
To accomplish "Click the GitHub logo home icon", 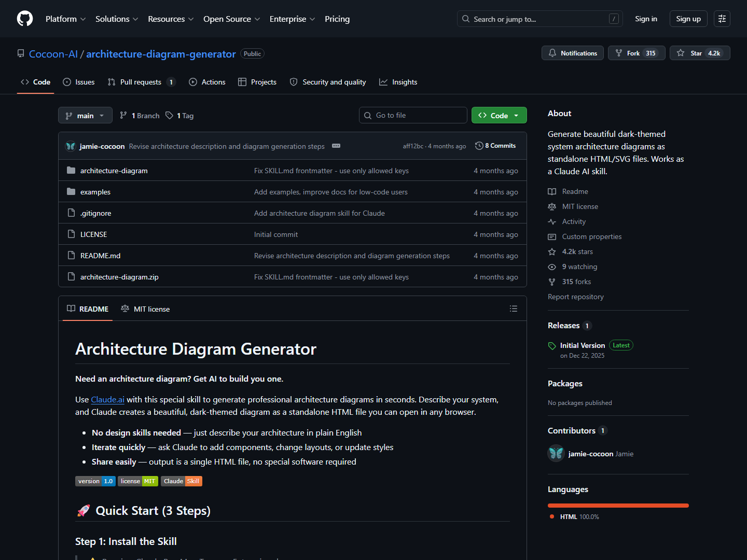I will coord(25,19).
